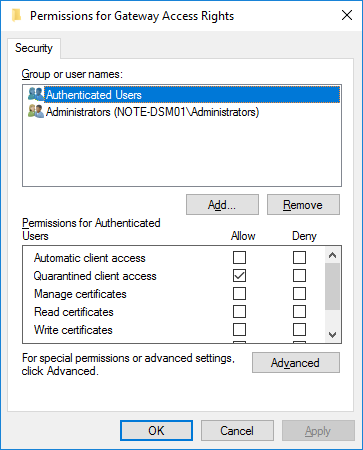This screenshot has height=450, width=363.
Task: Click the Administrators group icon
Action: (36, 112)
